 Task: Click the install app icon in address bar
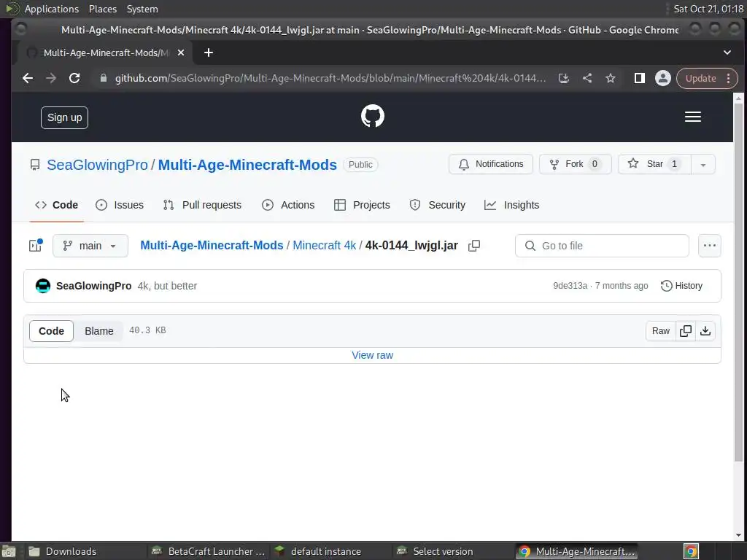(x=564, y=78)
